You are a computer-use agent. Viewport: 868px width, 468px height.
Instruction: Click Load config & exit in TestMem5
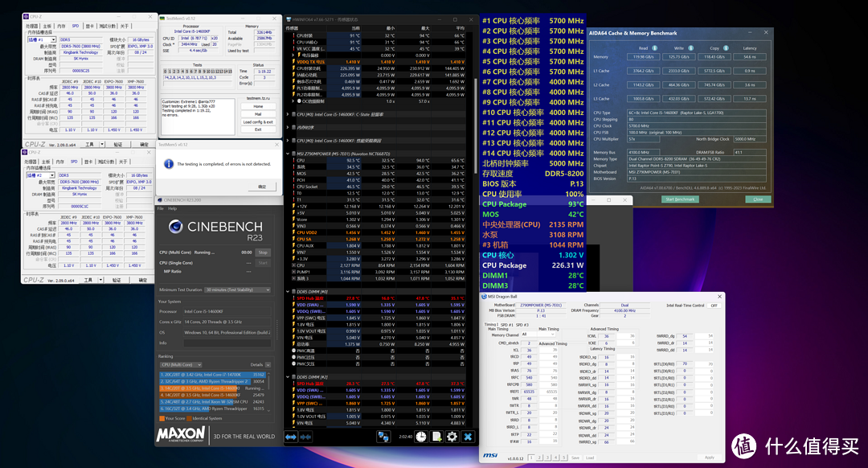(x=258, y=122)
